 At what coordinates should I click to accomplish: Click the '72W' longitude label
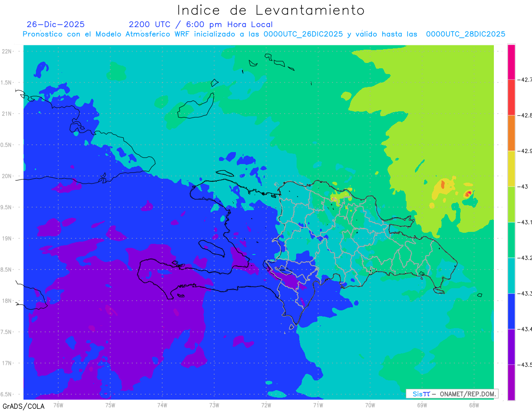(x=266, y=405)
